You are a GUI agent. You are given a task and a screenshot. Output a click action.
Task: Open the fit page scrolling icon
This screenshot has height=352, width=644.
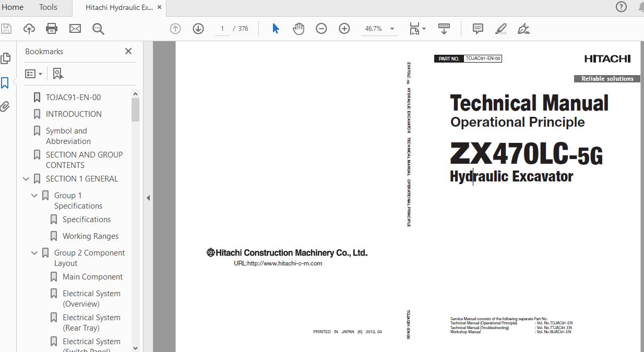pyautogui.click(x=414, y=29)
